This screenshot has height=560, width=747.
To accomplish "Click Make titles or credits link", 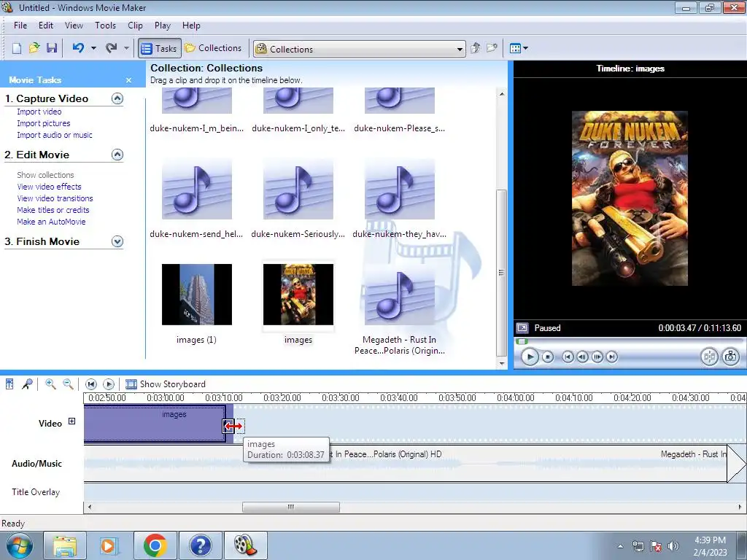I will tap(53, 210).
